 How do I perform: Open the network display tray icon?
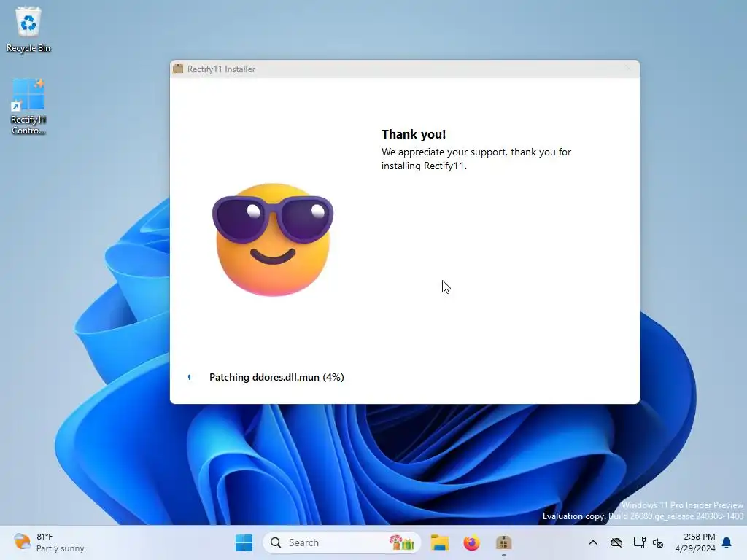pos(639,542)
